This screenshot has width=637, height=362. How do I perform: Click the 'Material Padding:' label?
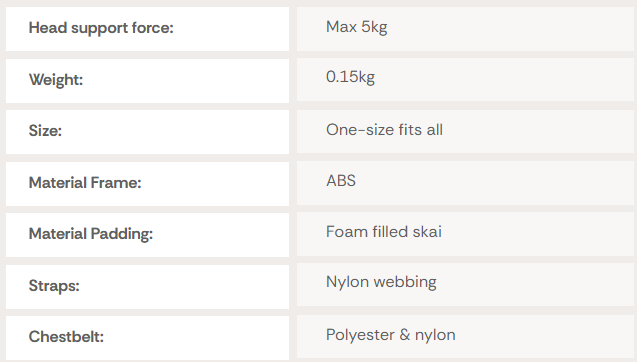(x=91, y=234)
